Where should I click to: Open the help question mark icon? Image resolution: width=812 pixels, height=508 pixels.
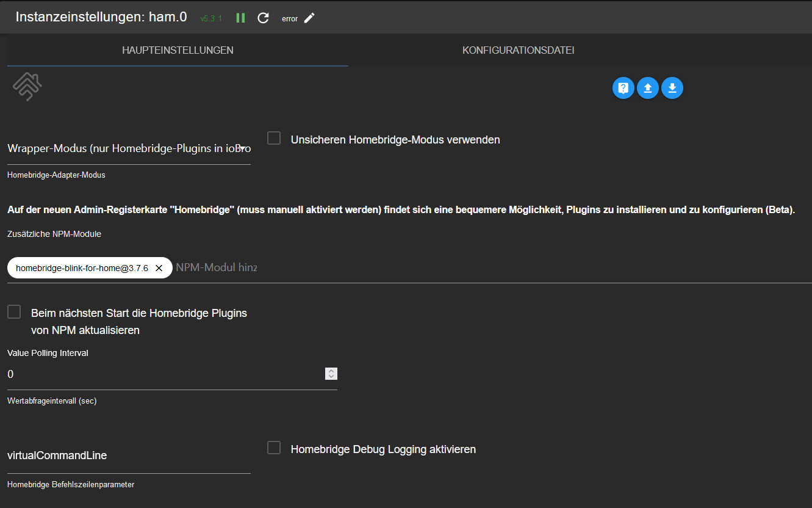(623, 88)
